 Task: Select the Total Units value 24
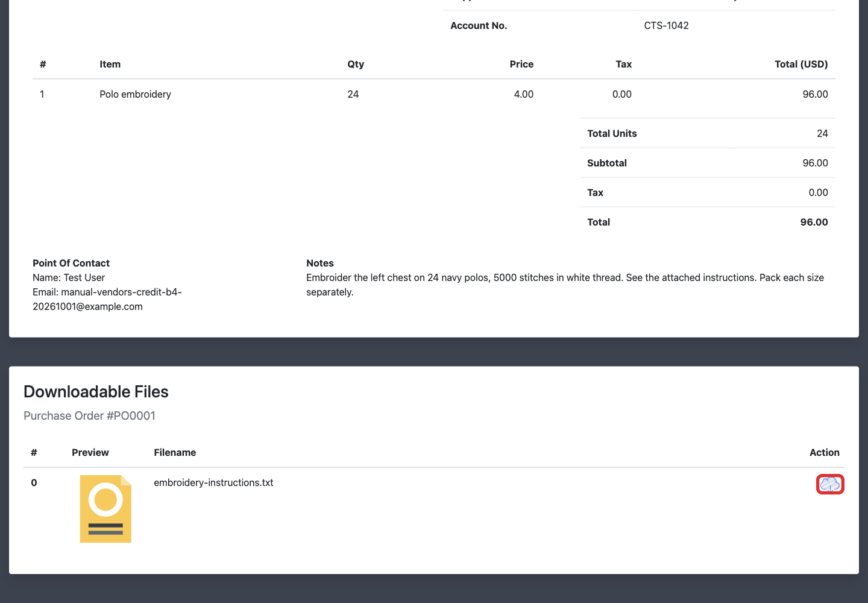[x=822, y=133]
